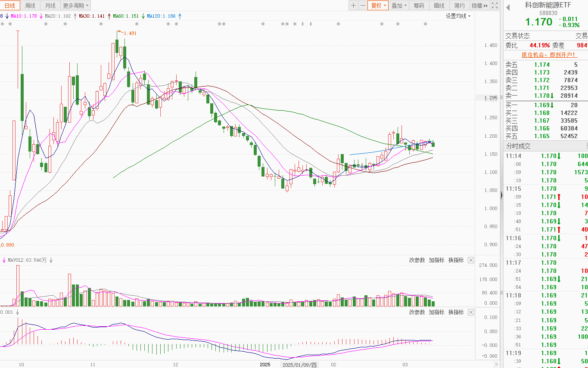Zoom in the chart with plus button
Screen dimensions: 588x368
pos(353,6)
